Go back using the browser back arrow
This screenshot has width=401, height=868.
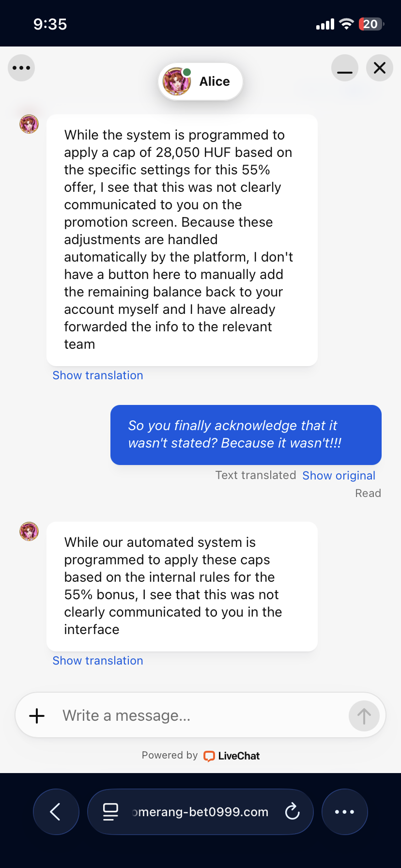pos(56,812)
